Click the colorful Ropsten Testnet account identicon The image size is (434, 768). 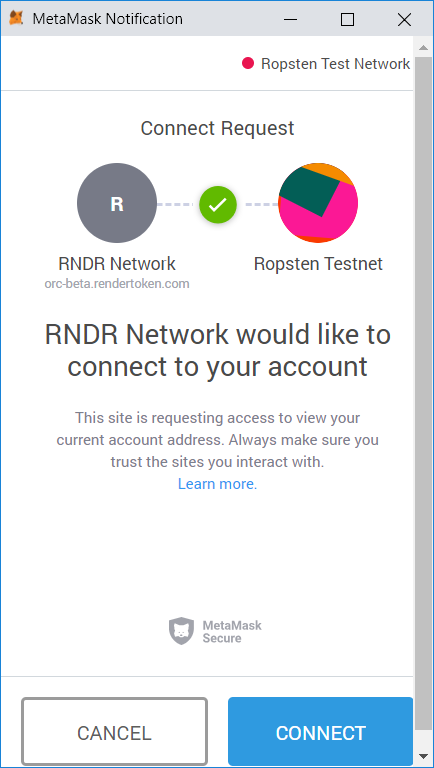pyautogui.click(x=318, y=203)
